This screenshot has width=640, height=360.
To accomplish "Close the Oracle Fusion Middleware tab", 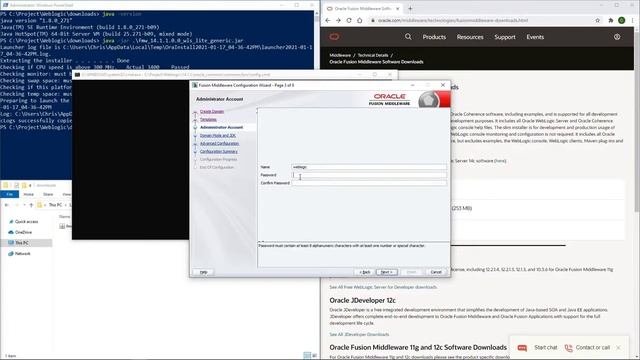I will point(397,8).
